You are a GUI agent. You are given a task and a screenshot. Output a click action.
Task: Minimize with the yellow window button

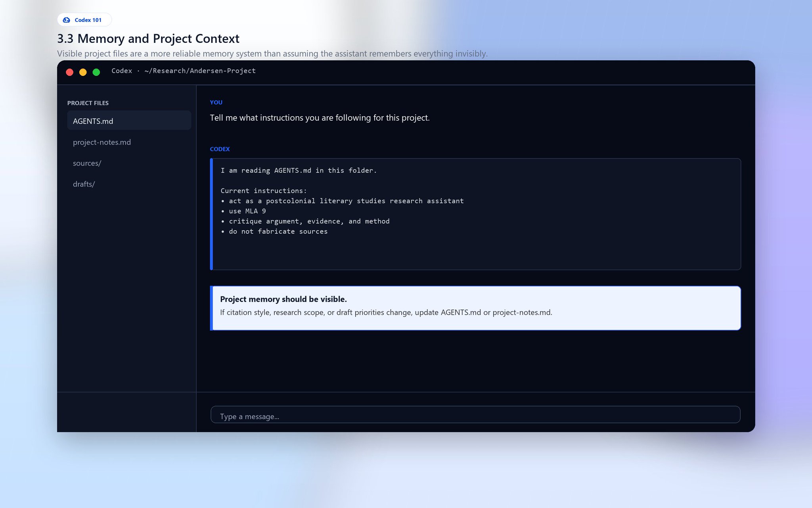click(83, 72)
